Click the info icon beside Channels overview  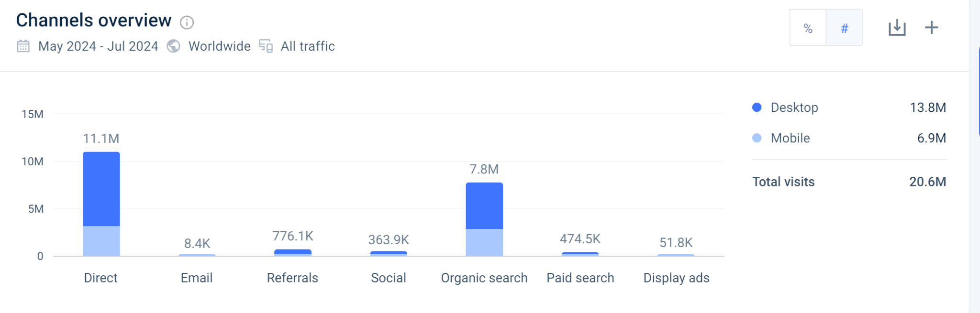coord(187,22)
